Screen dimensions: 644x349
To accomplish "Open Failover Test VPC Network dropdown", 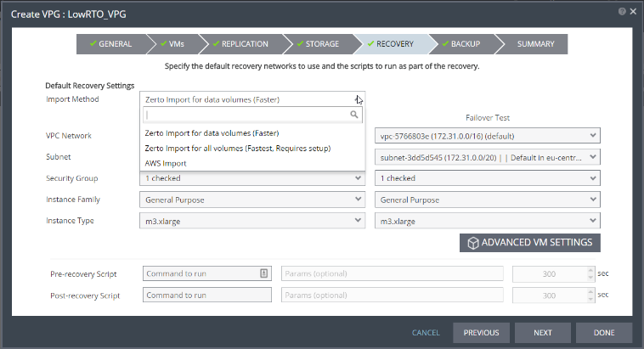I will pyautogui.click(x=488, y=136).
